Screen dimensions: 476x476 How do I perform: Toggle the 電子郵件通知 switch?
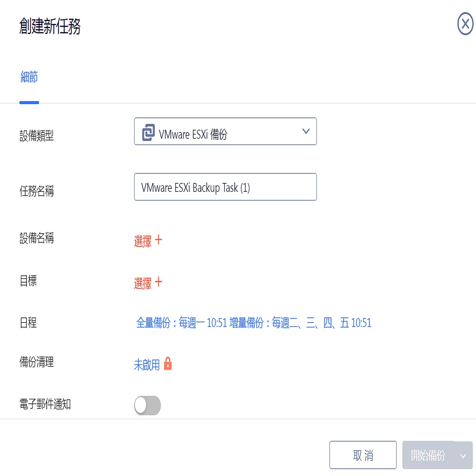click(x=147, y=405)
